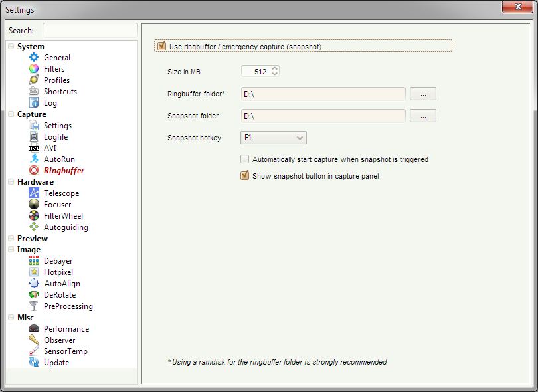This screenshot has height=392, width=538.
Task: Open the Focuser icon entry
Action: tap(34, 205)
